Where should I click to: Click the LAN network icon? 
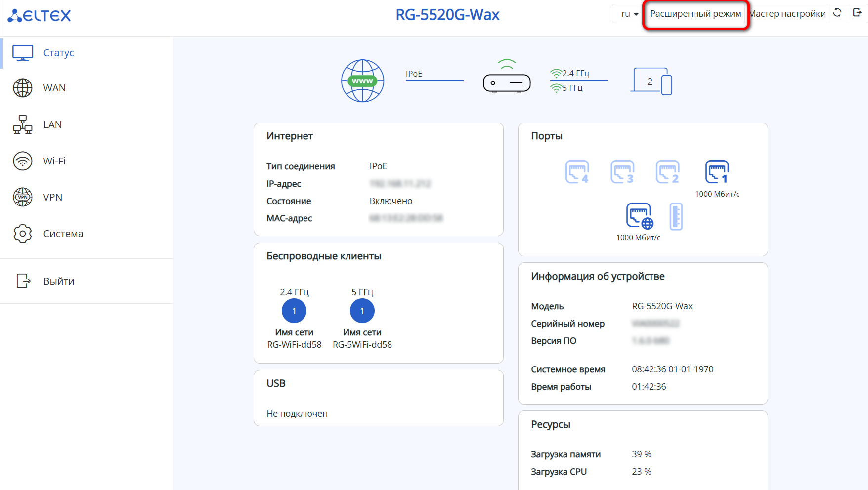point(23,124)
